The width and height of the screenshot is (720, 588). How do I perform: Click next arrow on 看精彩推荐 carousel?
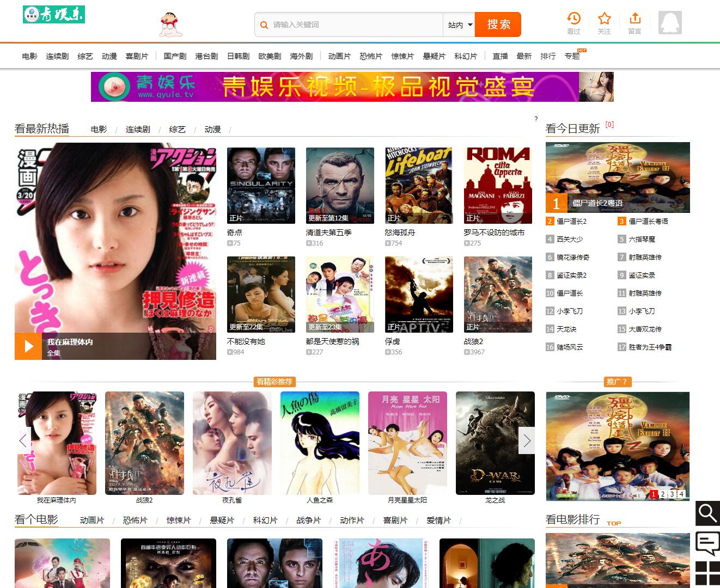pyautogui.click(x=527, y=440)
